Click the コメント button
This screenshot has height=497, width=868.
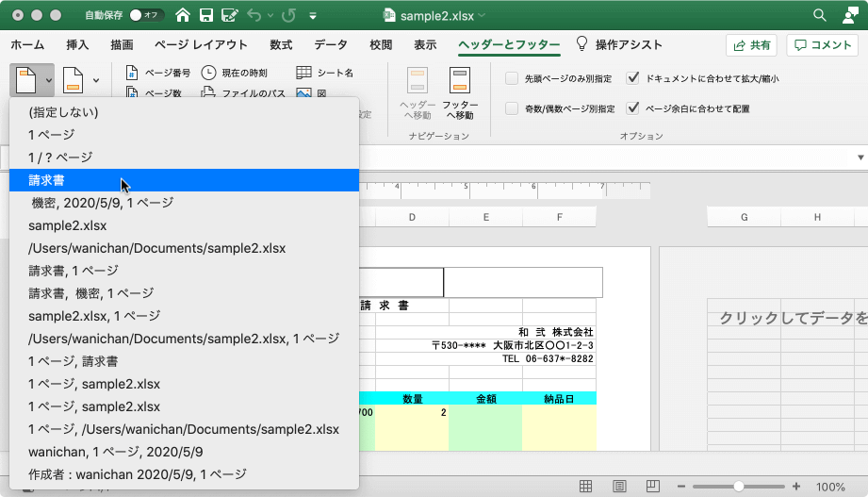[822, 45]
